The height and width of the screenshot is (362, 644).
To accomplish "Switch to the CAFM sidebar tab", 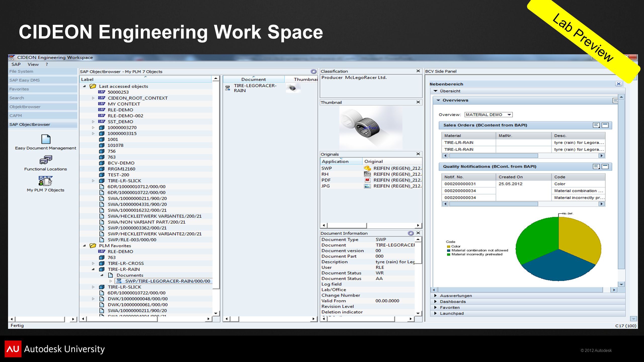I will click(43, 116).
